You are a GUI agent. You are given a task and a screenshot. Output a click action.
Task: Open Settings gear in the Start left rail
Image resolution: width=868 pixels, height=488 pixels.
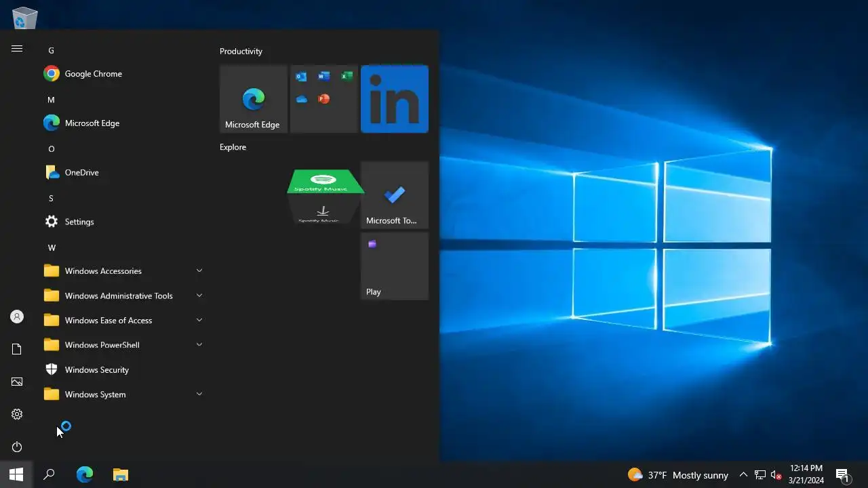click(17, 414)
